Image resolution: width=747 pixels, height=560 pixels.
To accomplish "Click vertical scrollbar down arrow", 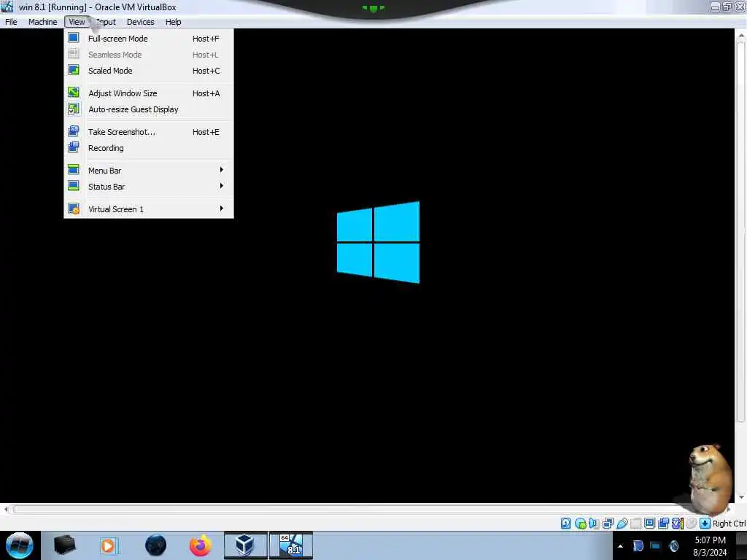I will point(741,497).
